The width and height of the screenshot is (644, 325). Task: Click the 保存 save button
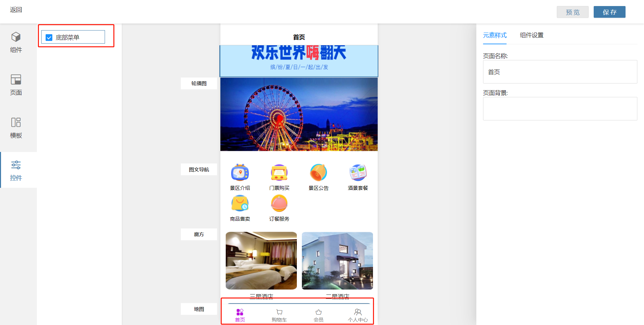click(x=609, y=12)
